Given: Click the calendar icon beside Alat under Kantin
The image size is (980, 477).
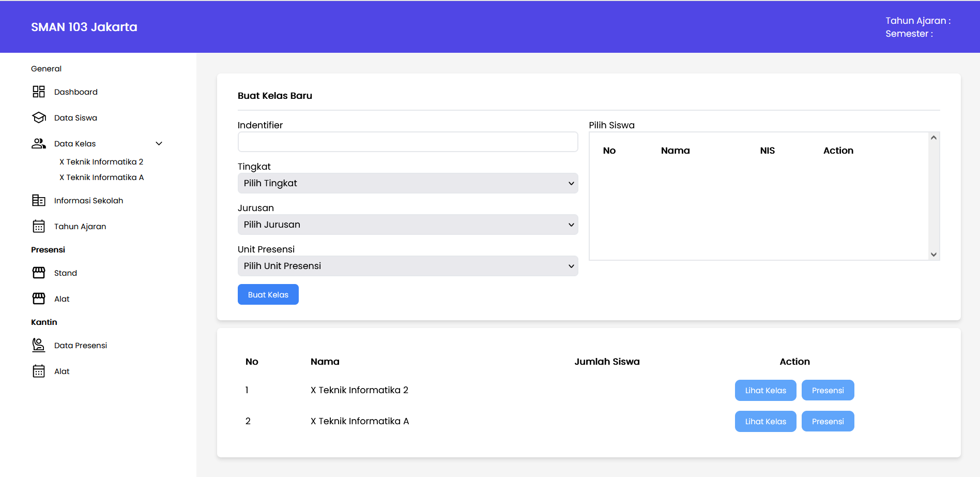Looking at the screenshot, I should (39, 371).
